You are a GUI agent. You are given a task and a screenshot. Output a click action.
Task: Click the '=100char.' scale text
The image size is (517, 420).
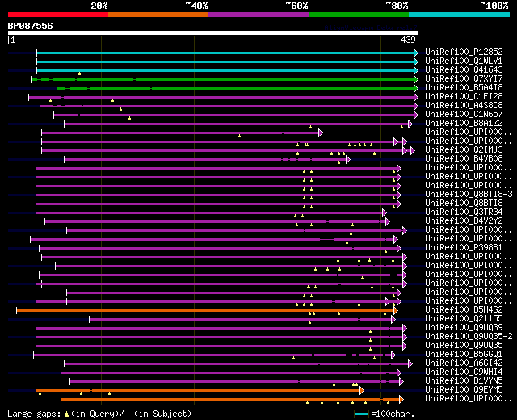393,414
